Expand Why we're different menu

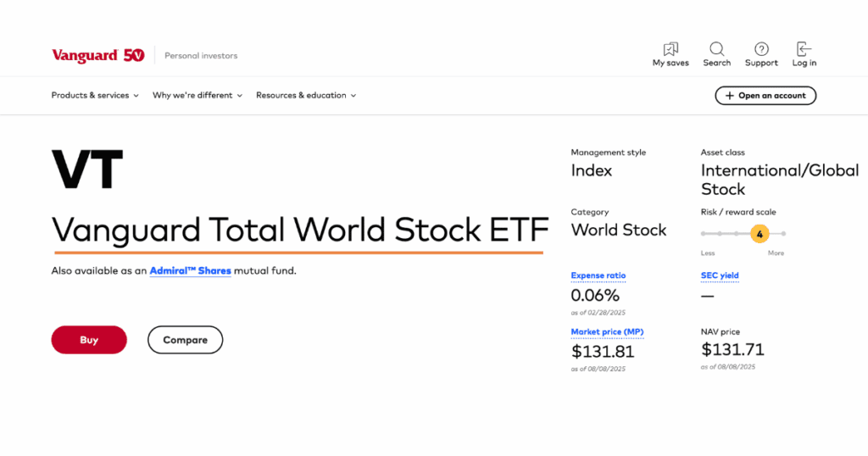tap(198, 95)
